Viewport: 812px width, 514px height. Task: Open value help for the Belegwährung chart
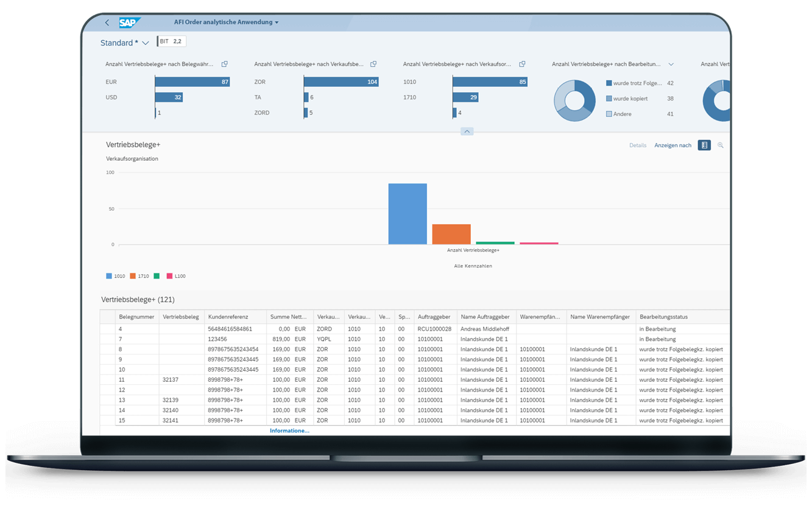point(224,64)
